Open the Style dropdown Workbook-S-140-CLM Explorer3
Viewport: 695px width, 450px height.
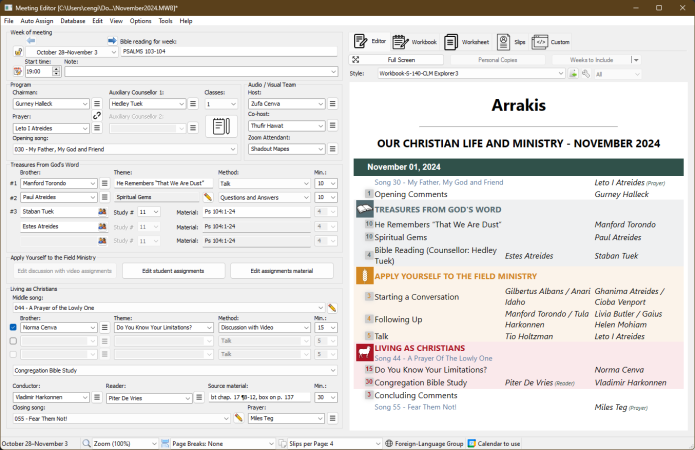[x=561, y=74]
